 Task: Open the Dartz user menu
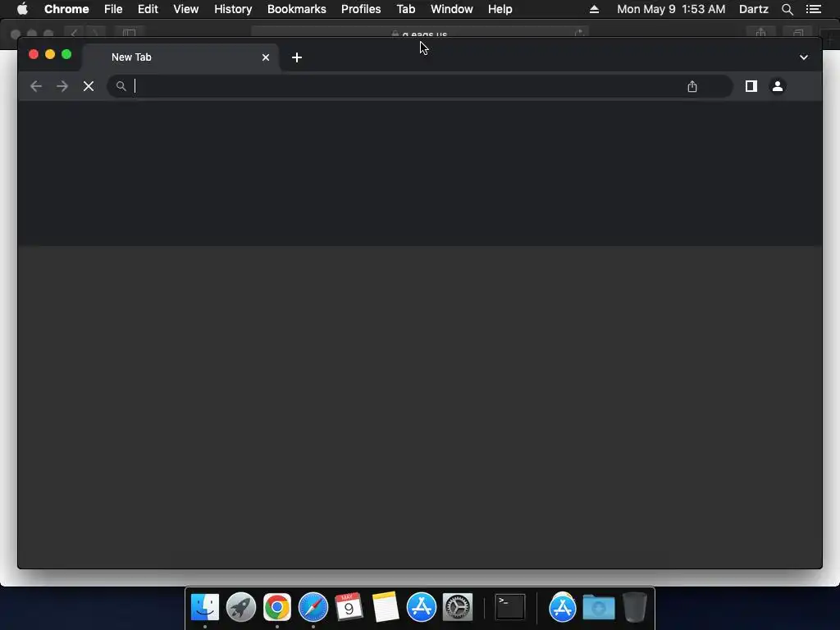[x=753, y=9]
